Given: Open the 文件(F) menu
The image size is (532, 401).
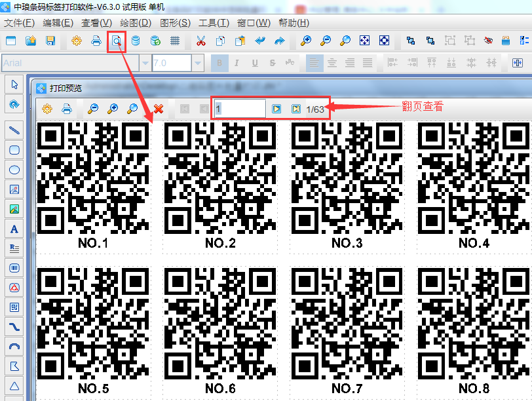Looking at the screenshot, I should click(x=19, y=23).
